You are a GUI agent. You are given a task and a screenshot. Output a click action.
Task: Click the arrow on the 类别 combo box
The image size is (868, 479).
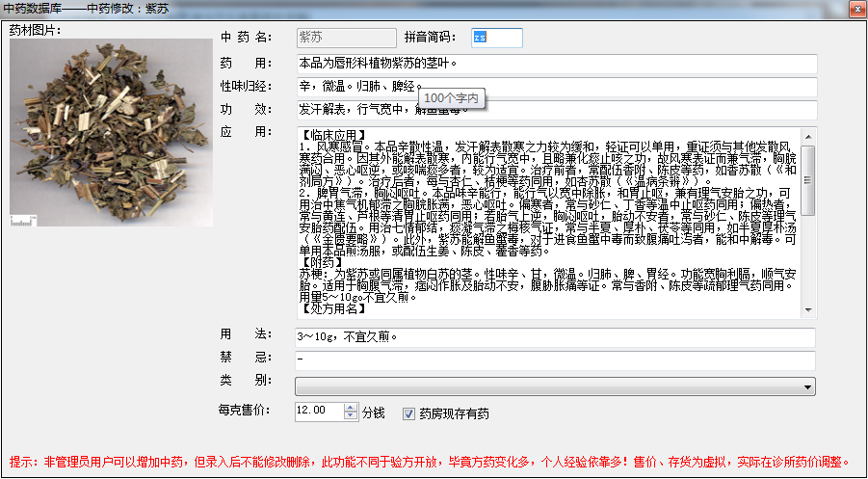click(807, 386)
